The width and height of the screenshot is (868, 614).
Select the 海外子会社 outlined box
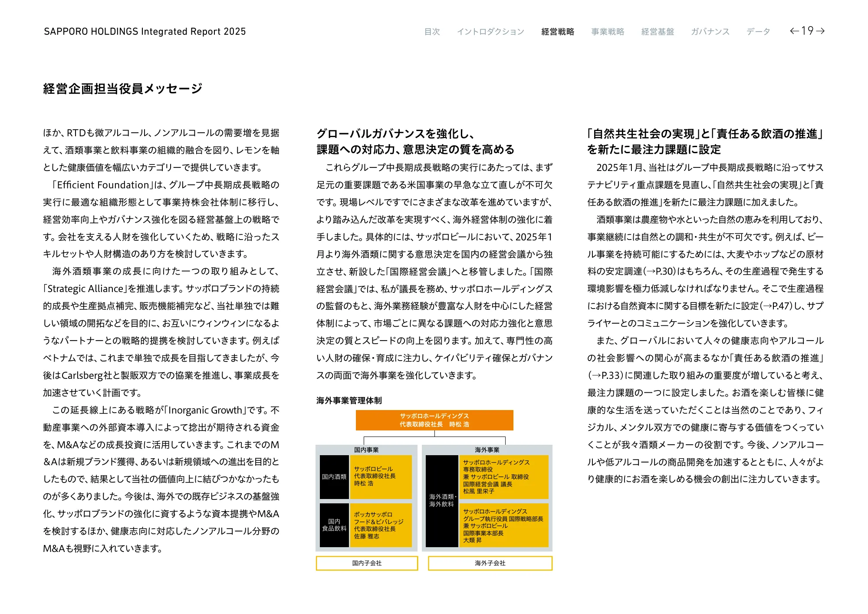[490, 563]
